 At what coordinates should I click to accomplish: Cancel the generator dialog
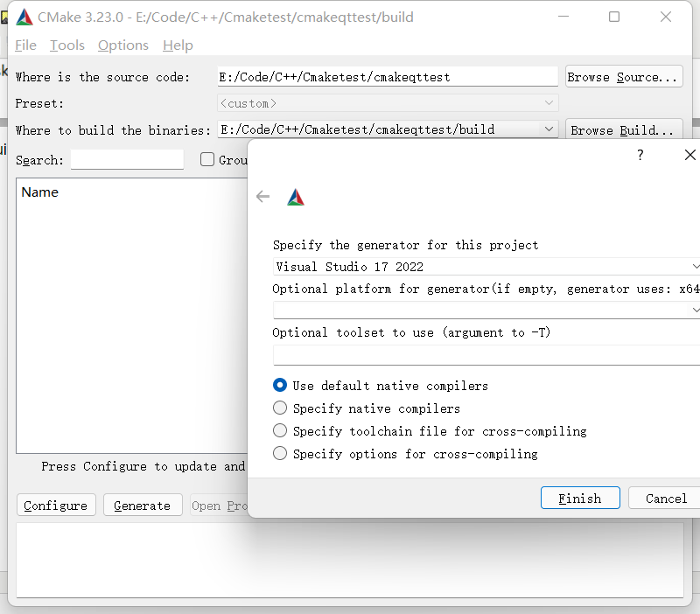tap(665, 498)
